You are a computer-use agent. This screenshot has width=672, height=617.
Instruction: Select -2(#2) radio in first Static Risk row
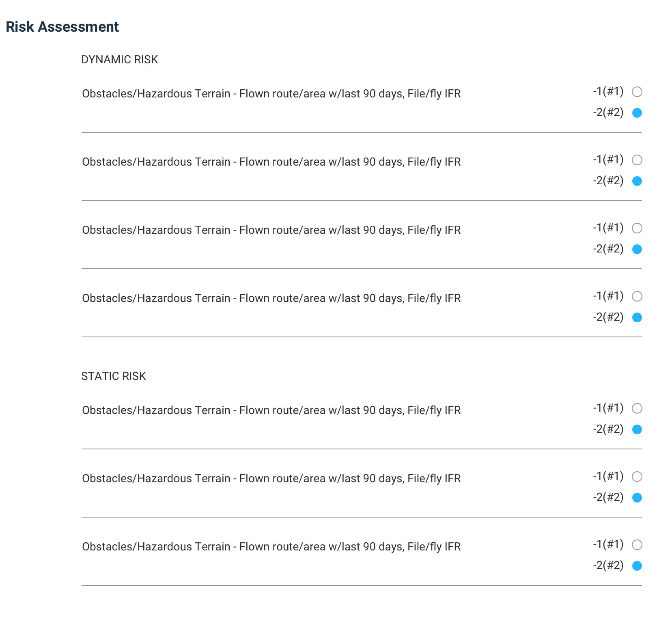pos(637,429)
